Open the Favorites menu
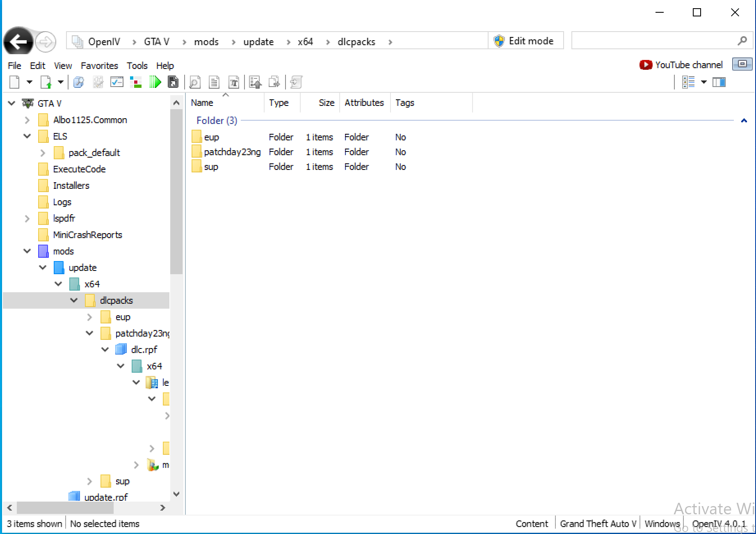 (x=99, y=66)
